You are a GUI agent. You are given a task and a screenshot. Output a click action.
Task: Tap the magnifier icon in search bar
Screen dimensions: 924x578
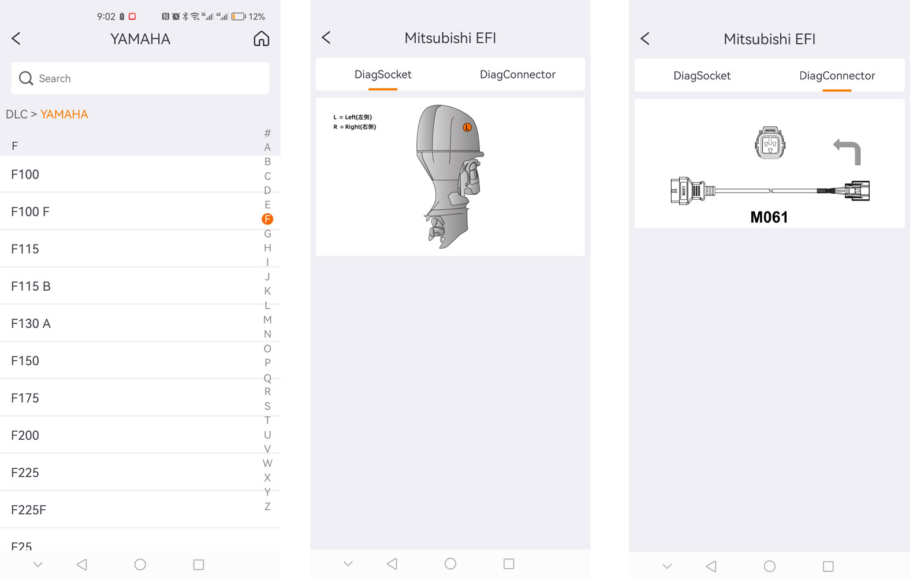coord(26,78)
